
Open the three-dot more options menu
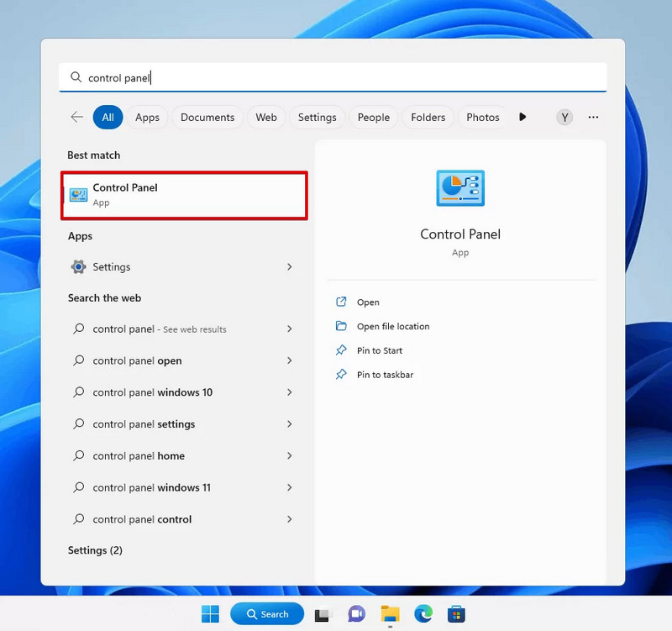coord(593,117)
